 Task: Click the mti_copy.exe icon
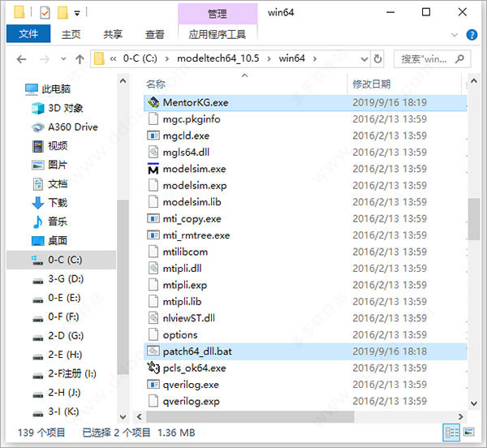[153, 218]
